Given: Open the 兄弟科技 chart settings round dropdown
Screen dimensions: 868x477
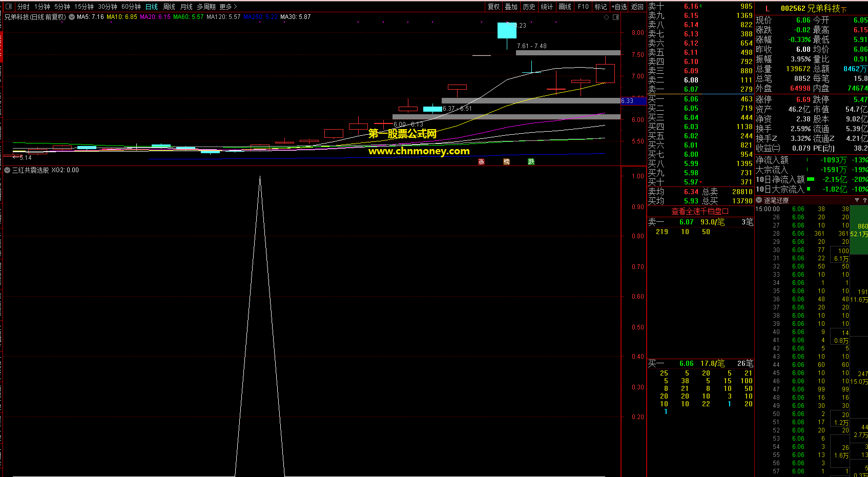Looking at the screenshot, I should (x=72, y=17).
